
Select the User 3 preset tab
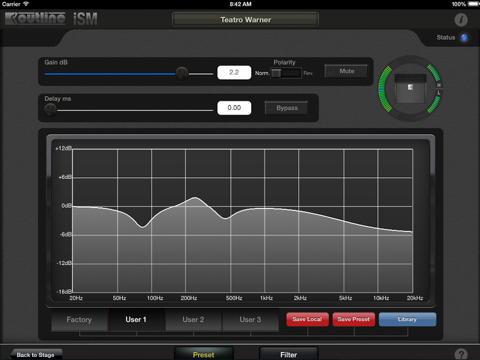click(x=250, y=320)
